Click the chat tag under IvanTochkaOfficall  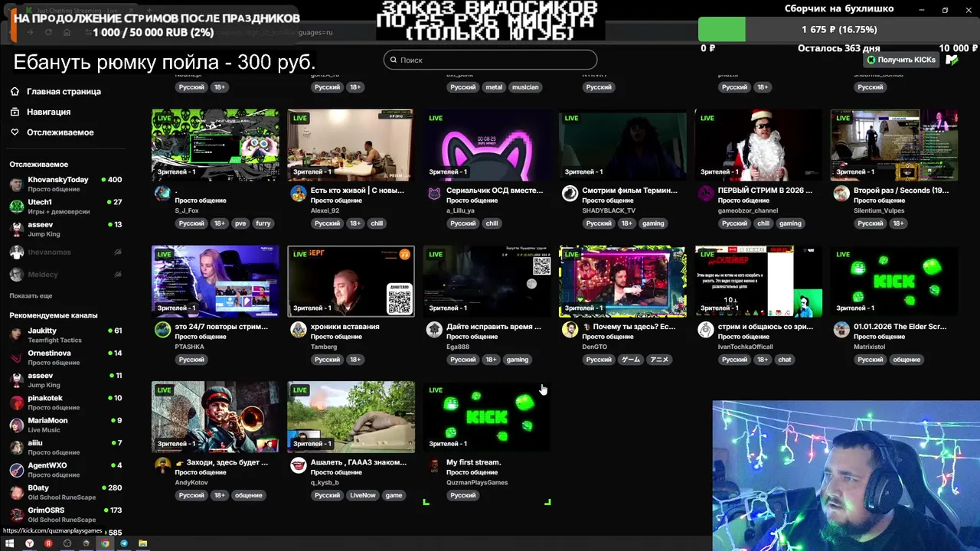point(785,360)
